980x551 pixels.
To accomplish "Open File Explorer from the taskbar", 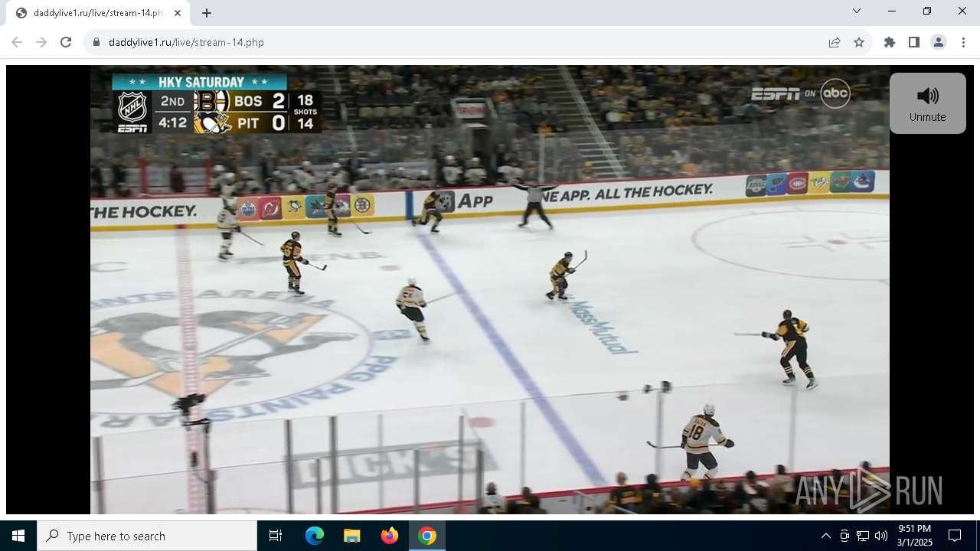I will click(351, 536).
